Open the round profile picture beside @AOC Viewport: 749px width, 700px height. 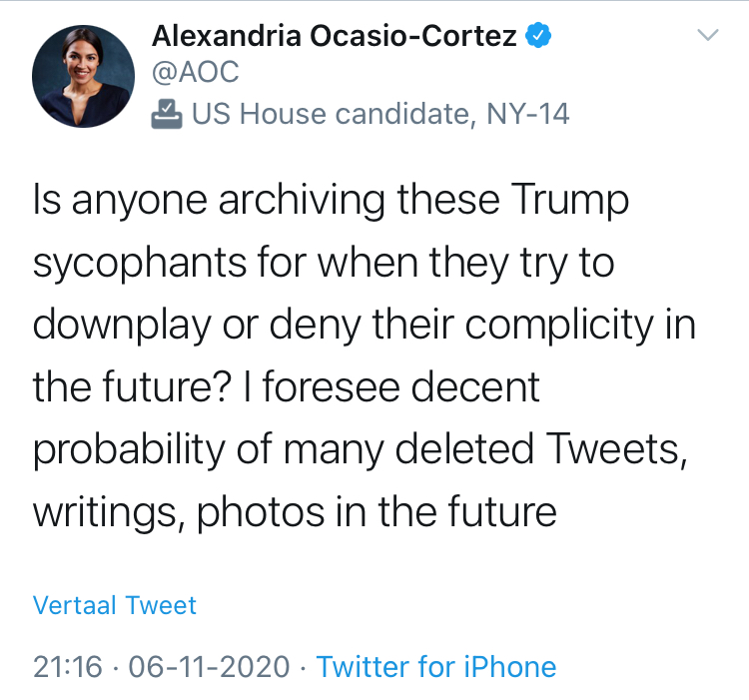point(83,77)
